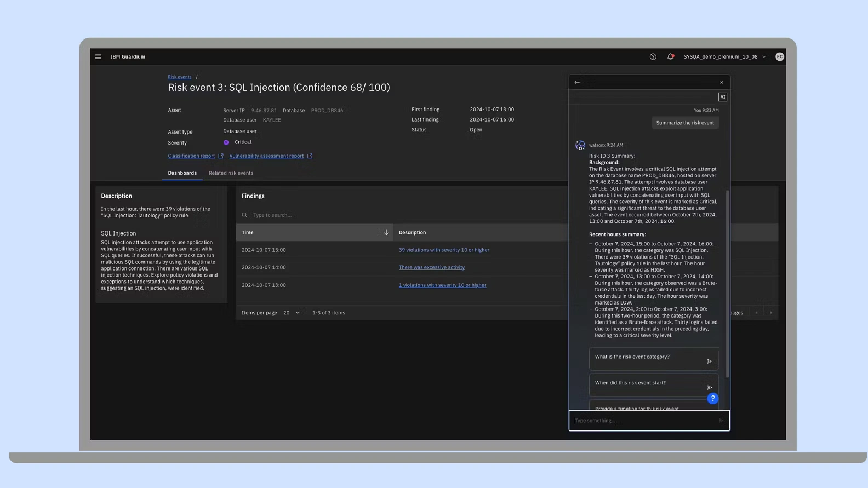Click the 'Type something...' chat input field

click(x=644, y=421)
